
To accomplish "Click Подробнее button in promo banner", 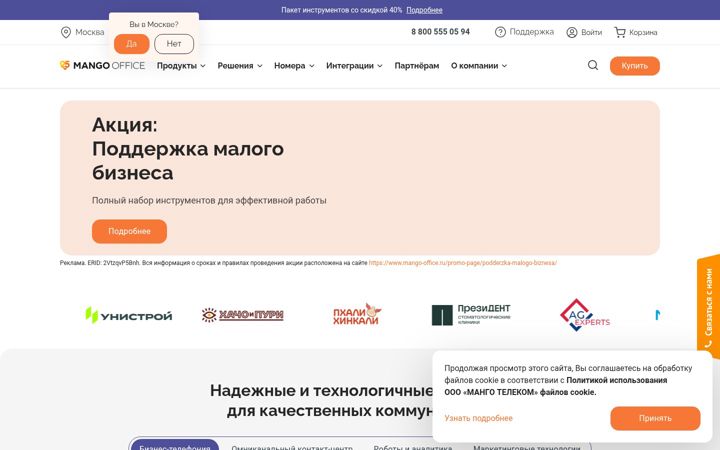I will (129, 231).
